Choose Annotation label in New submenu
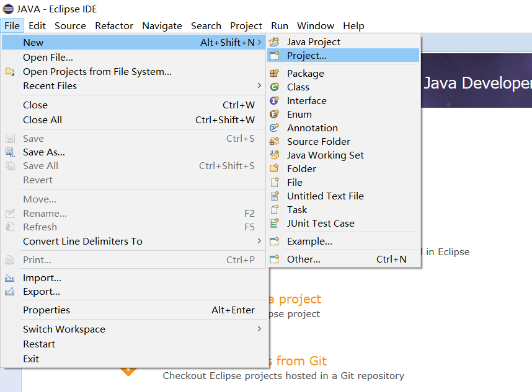Screen dimensions: 532x392 point(312,128)
